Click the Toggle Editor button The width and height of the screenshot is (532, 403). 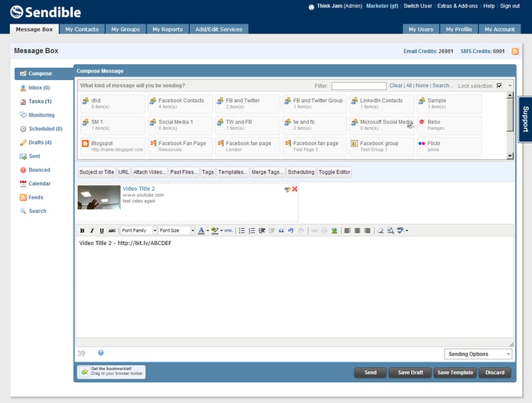point(334,172)
